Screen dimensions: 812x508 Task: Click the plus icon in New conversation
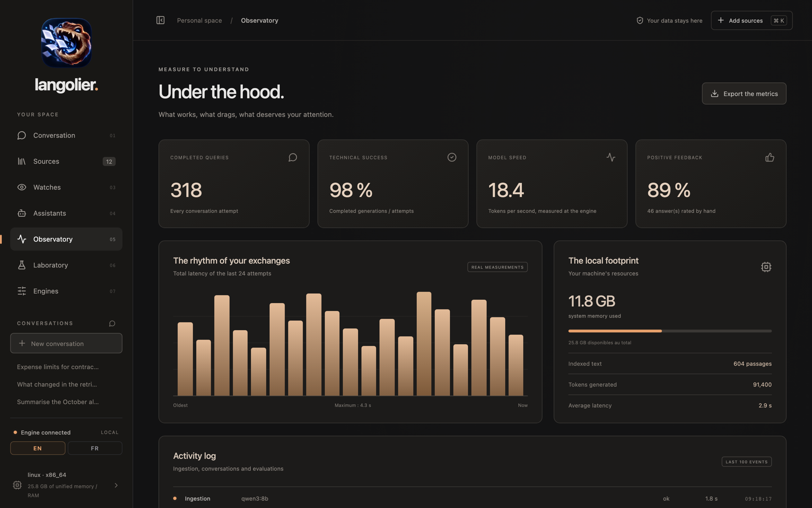(22, 344)
